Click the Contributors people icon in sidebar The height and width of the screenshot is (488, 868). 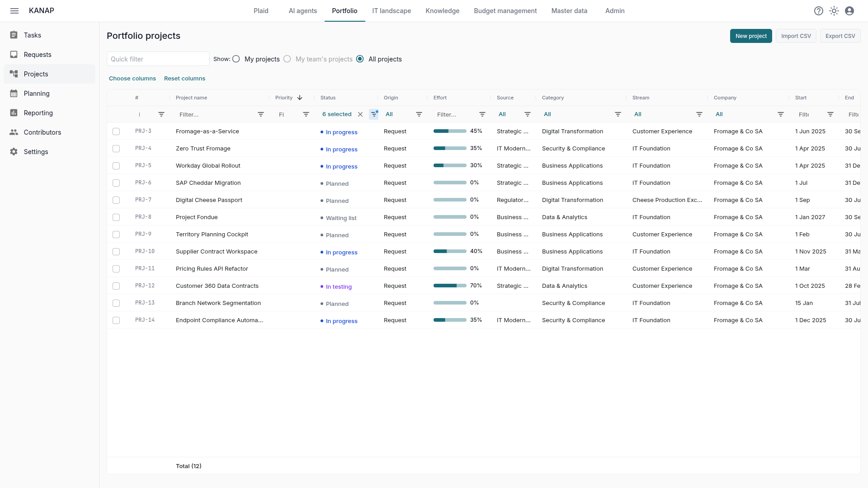coord(14,132)
